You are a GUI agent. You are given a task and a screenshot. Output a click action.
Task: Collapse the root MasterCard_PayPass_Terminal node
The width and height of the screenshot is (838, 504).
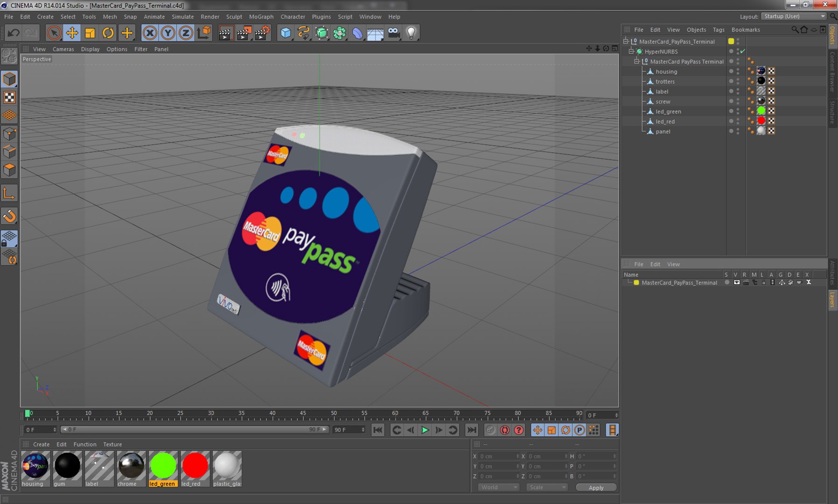(x=626, y=41)
